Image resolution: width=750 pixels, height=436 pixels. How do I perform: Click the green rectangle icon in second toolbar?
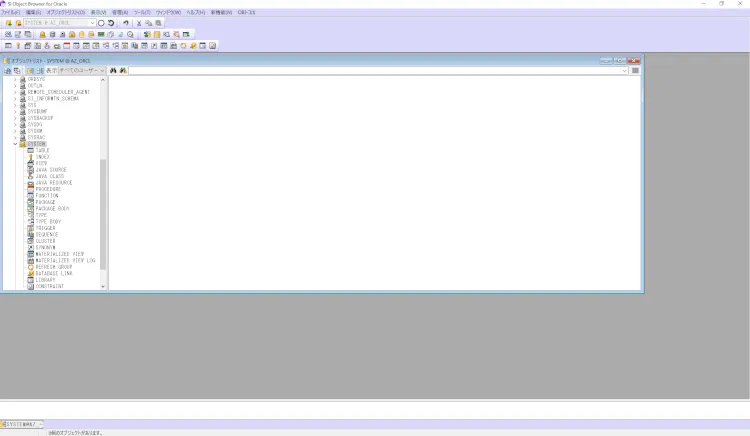101,34
